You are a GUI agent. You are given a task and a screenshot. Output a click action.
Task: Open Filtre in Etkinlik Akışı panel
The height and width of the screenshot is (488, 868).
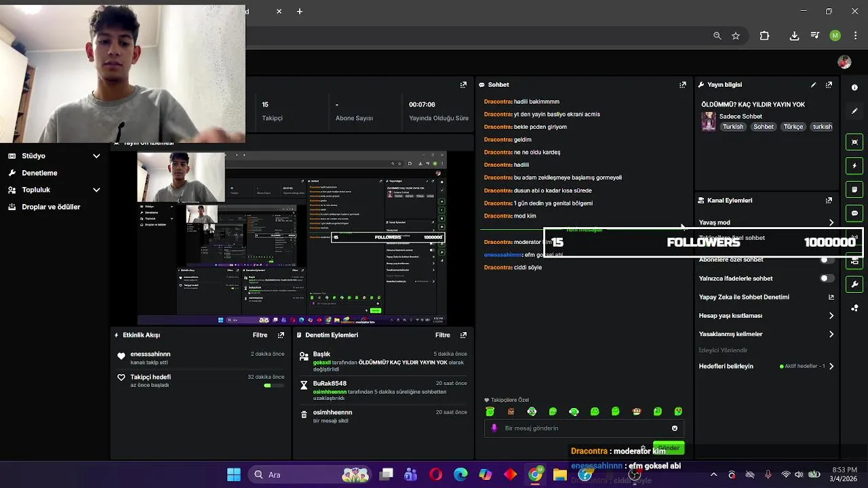click(260, 335)
